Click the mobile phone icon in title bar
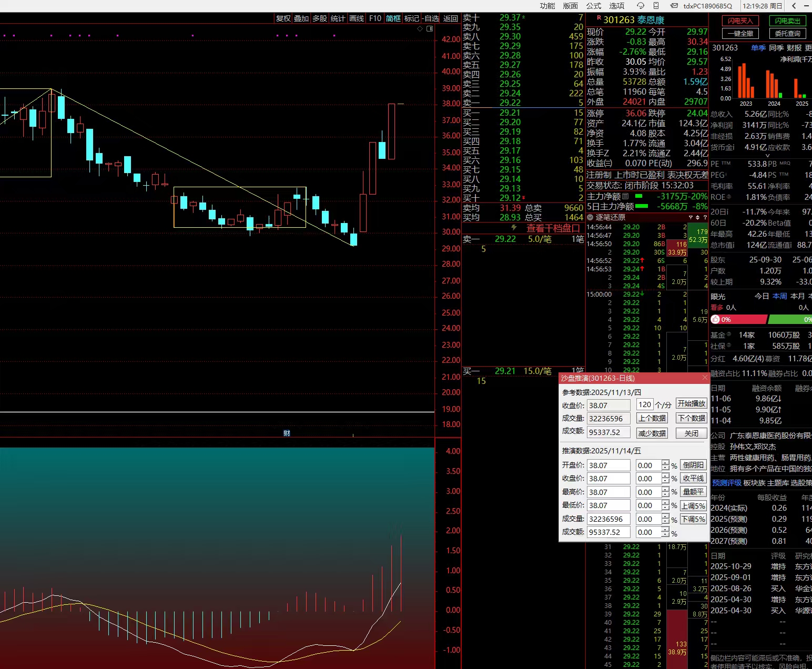 [x=656, y=6]
